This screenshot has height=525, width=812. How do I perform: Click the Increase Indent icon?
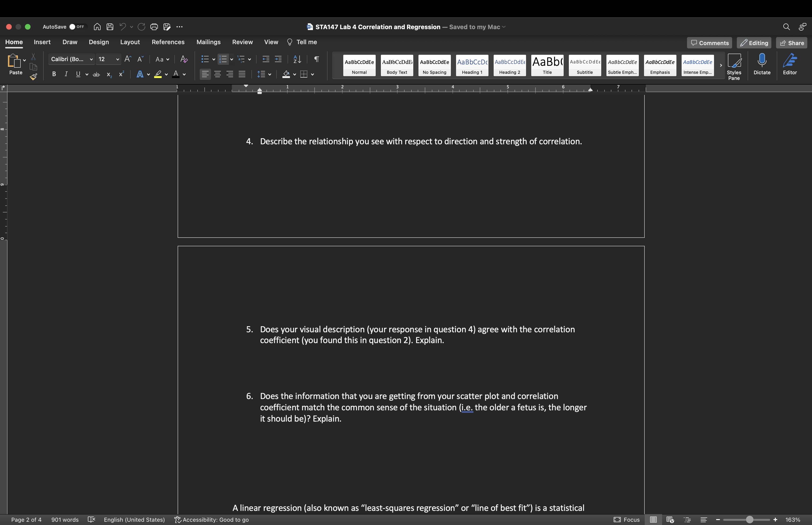(x=278, y=59)
